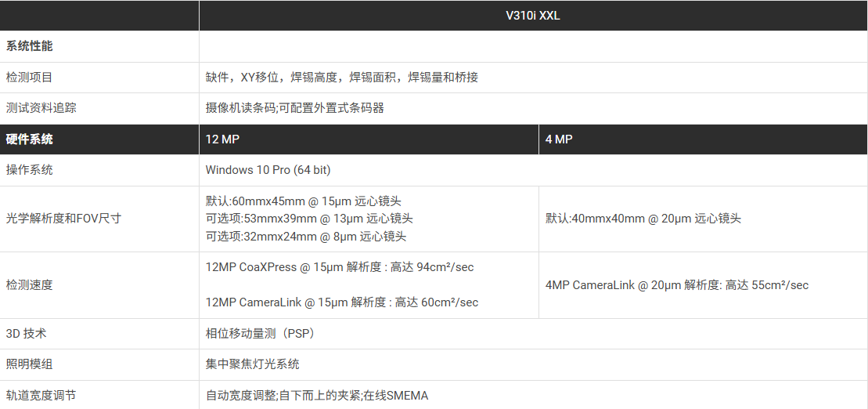Click the V310i XXL column header
The image size is (868, 409).
(532, 16)
